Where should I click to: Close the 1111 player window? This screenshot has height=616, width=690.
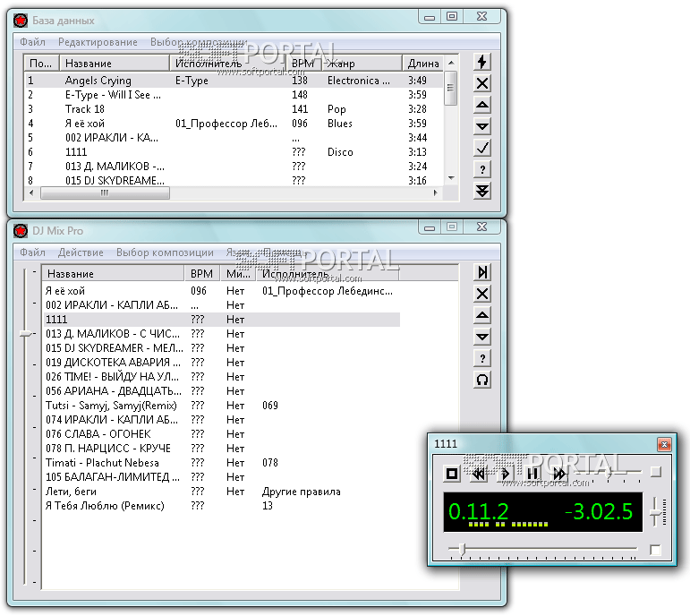[x=664, y=444]
